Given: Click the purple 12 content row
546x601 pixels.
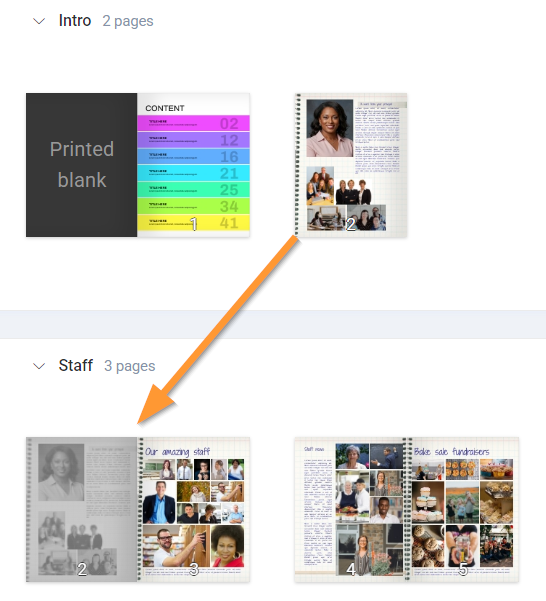Looking at the screenshot, I should [x=193, y=140].
